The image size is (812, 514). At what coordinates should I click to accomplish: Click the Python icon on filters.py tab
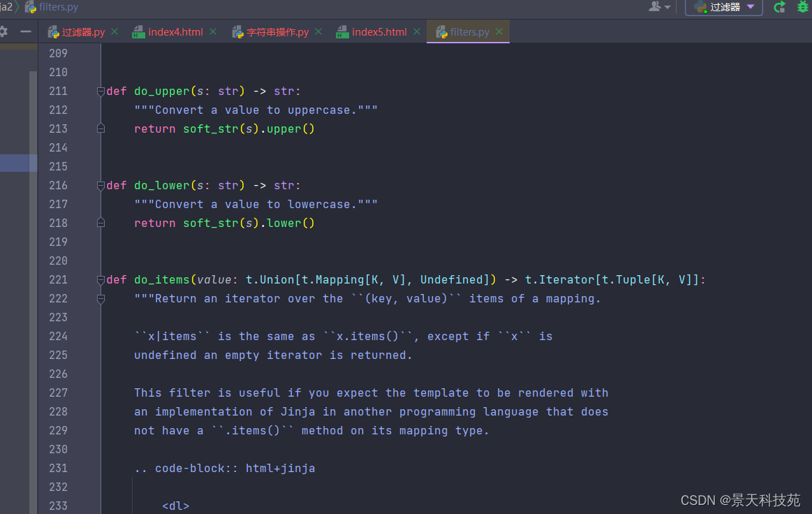tap(442, 32)
